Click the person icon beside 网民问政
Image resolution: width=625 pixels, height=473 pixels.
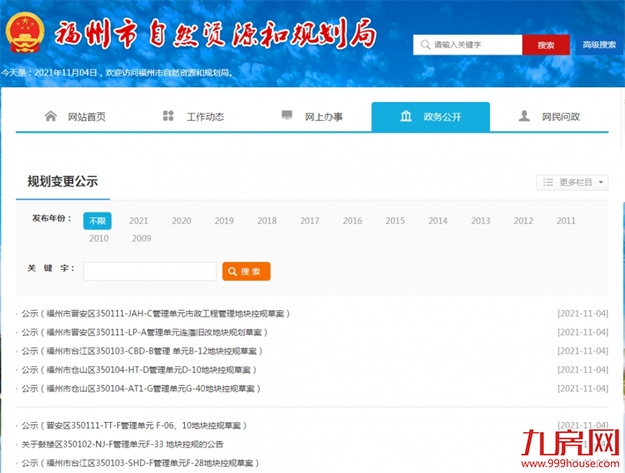(524, 116)
